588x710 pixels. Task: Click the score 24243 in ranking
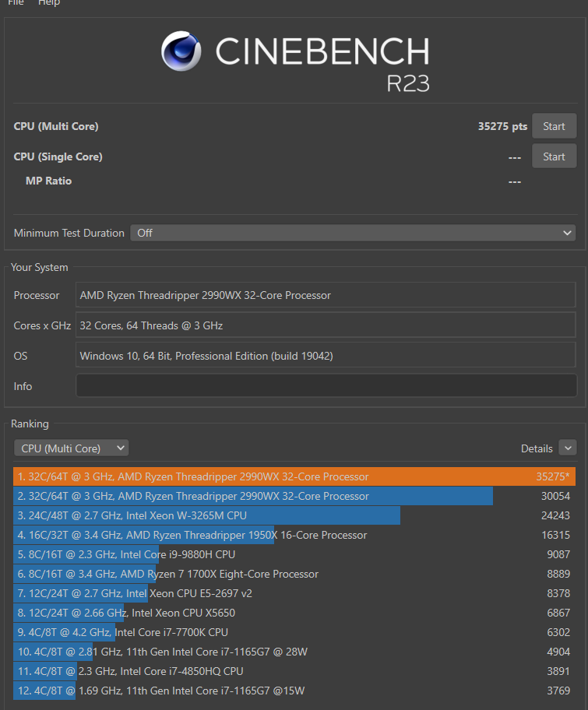coord(555,515)
